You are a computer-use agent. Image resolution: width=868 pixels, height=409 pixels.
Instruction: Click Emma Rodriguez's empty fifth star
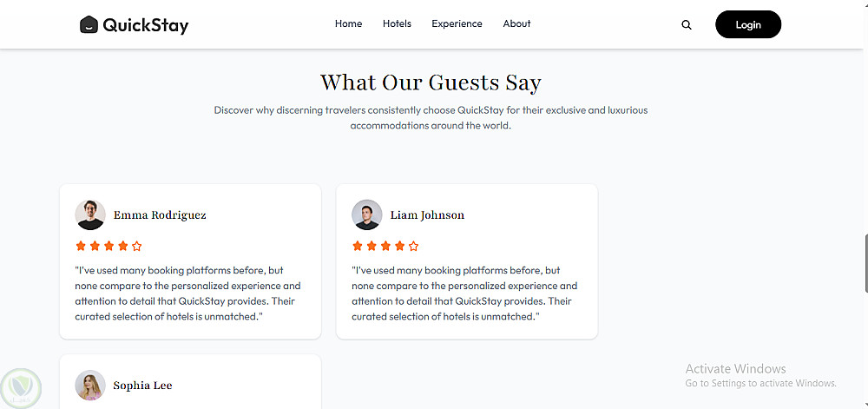pyautogui.click(x=136, y=246)
